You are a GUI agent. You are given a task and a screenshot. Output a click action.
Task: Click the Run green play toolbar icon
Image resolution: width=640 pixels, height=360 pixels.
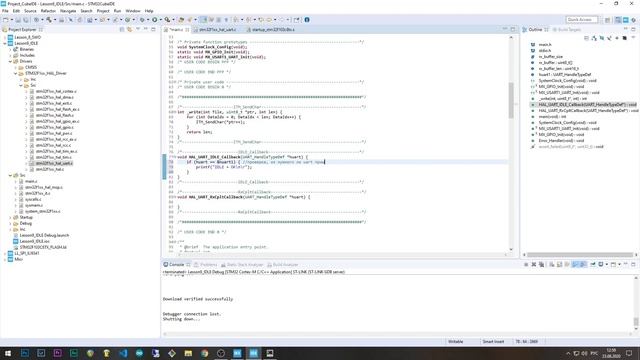(x=154, y=20)
